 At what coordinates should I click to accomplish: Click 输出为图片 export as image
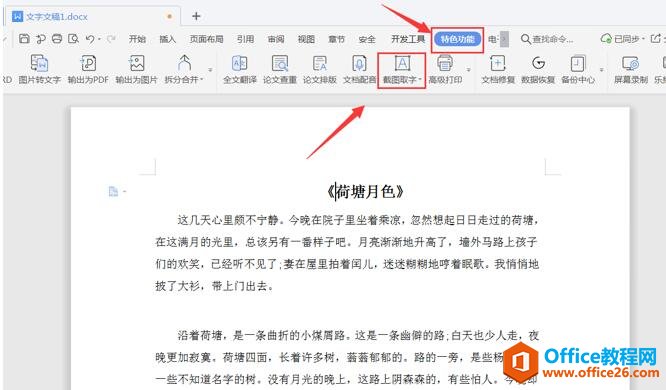point(136,69)
